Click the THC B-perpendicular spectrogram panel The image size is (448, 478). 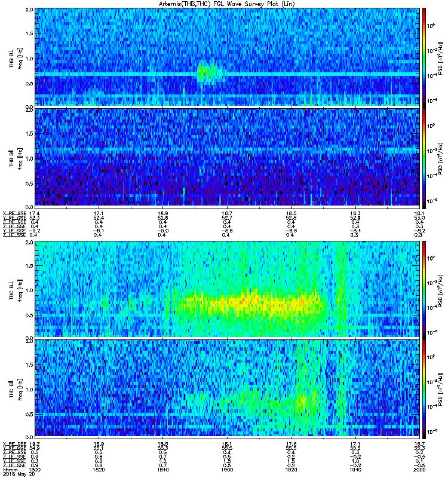[228, 289]
